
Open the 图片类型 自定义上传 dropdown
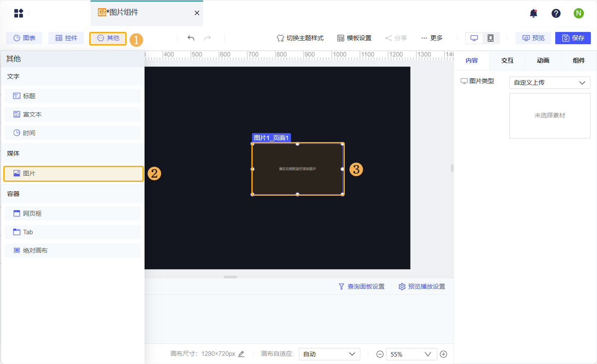[550, 83]
